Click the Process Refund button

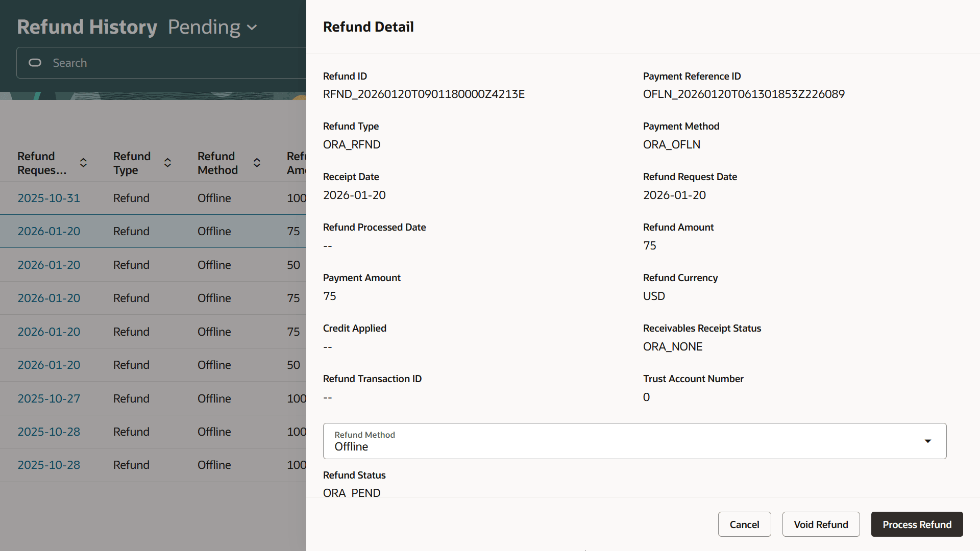point(917,524)
